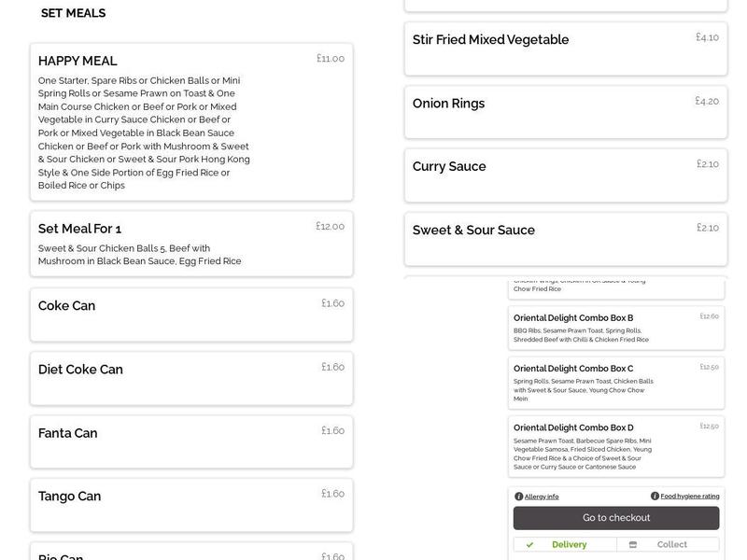Image resolution: width=747 pixels, height=560 pixels.
Task: Add a Diet Coke Can to the order
Action: pyautogui.click(x=191, y=378)
